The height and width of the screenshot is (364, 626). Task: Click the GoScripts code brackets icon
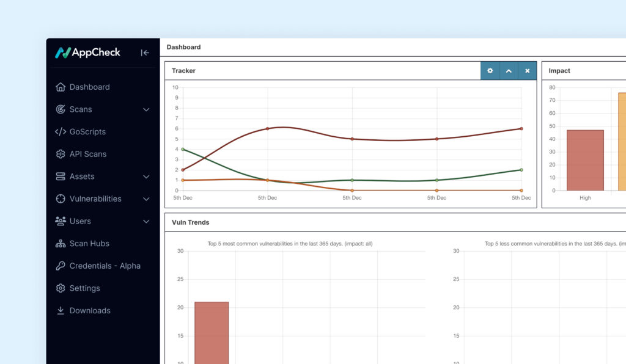tap(61, 132)
